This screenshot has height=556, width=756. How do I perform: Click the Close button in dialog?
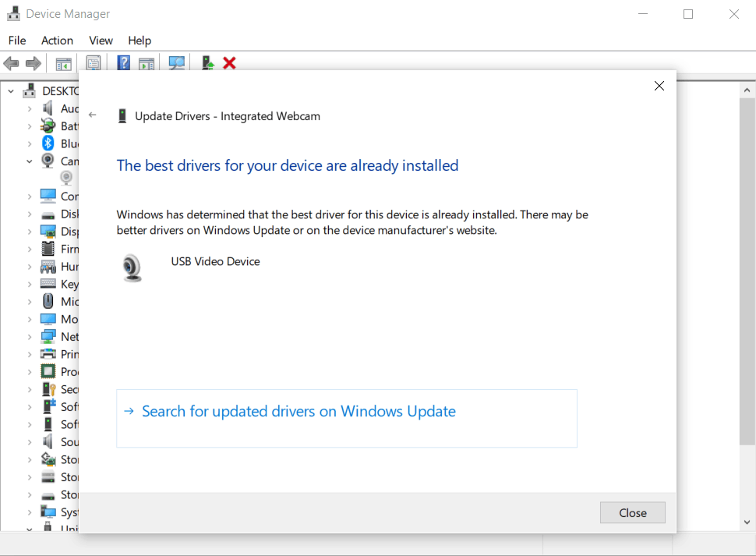633,512
